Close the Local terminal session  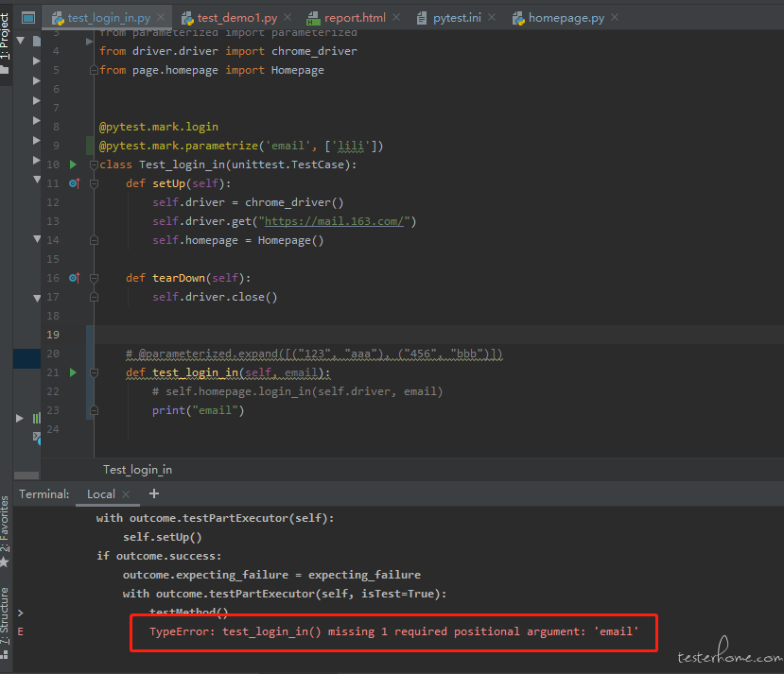tap(126, 494)
